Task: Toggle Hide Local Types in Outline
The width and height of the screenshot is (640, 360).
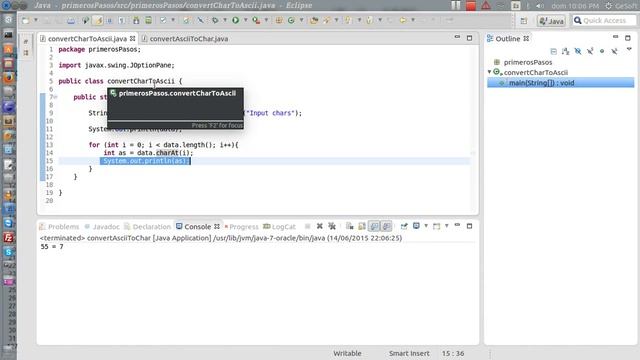Action: pos(614,51)
